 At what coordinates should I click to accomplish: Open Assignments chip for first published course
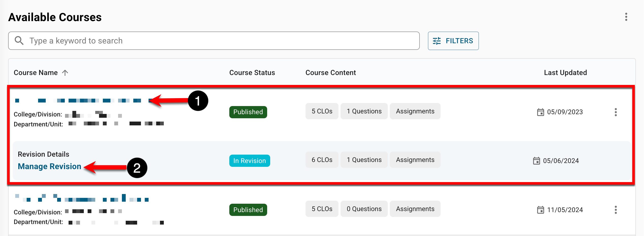[415, 111]
